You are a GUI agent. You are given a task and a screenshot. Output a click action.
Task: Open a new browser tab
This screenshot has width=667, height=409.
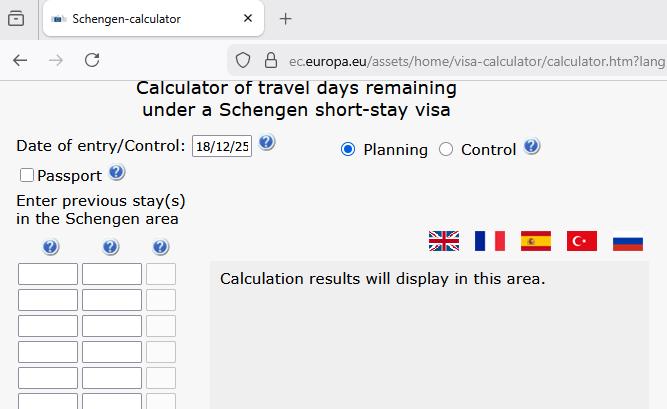pos(286,19)
